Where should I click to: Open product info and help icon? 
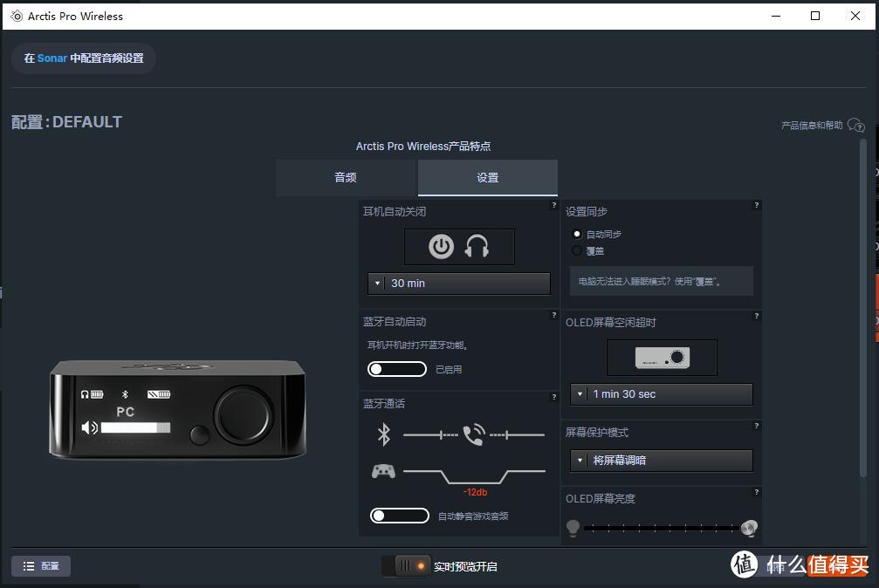coord(856,125)
